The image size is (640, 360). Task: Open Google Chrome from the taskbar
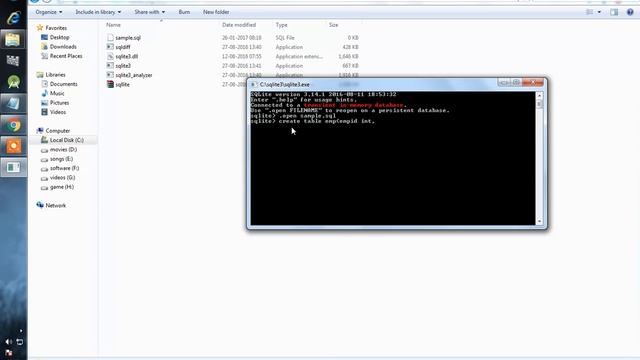[13, 125]
